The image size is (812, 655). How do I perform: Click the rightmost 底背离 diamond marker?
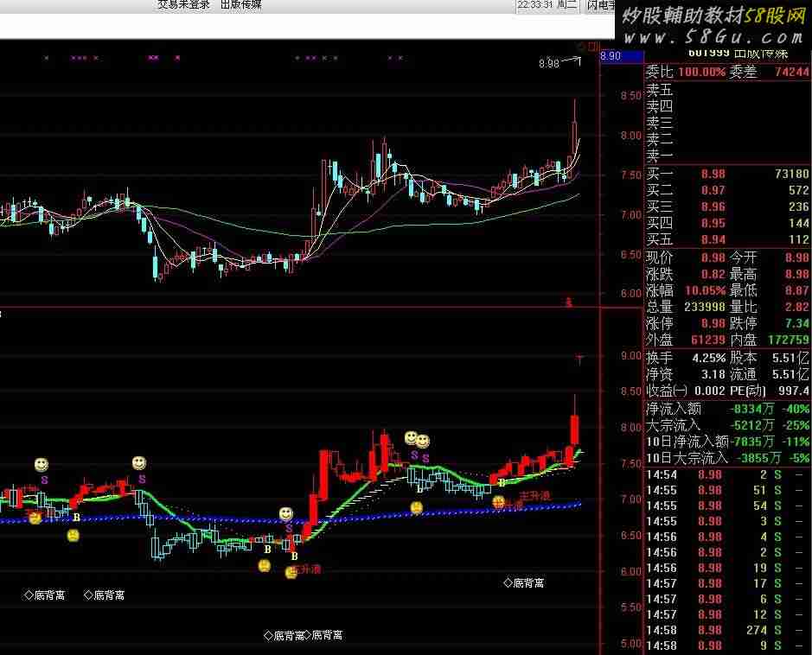(x=524, y=583)
